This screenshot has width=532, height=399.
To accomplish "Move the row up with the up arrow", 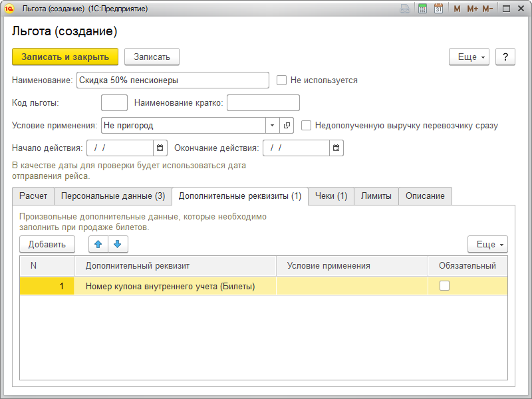I will 98,244.
